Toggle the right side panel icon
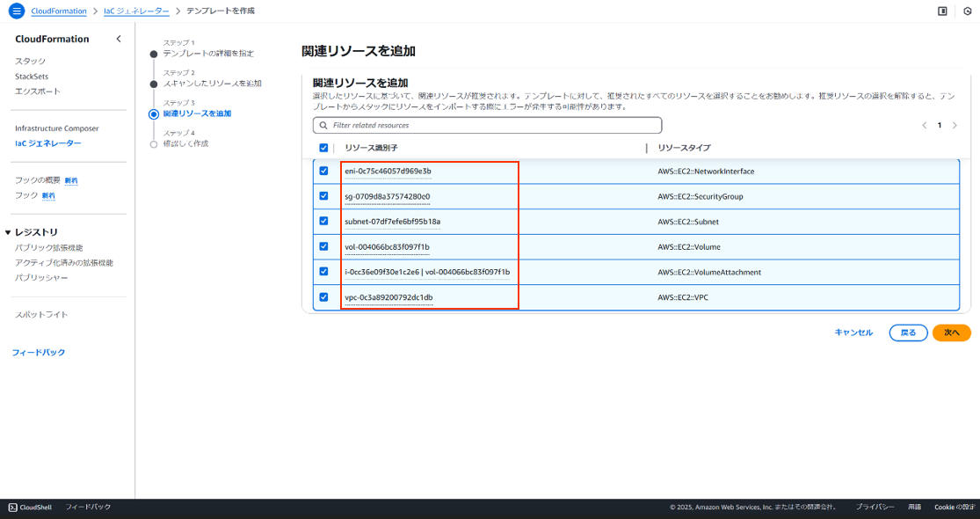 [x=943, y=11]
